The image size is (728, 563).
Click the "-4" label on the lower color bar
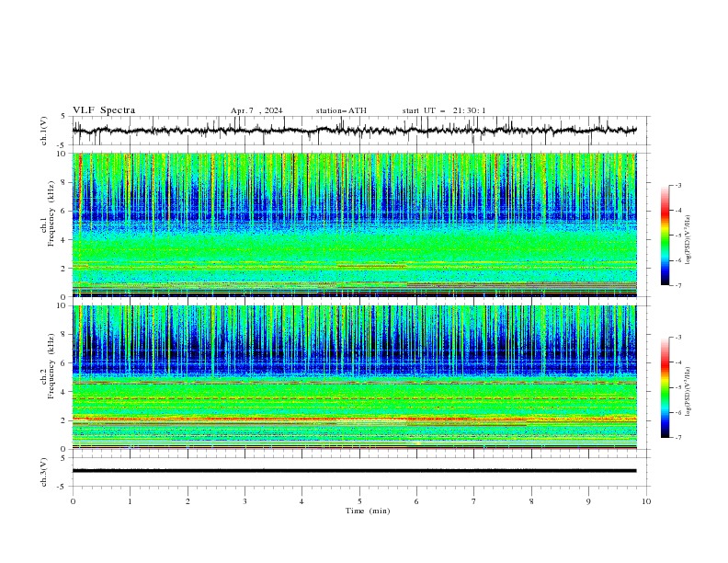(x=677, y=362)
